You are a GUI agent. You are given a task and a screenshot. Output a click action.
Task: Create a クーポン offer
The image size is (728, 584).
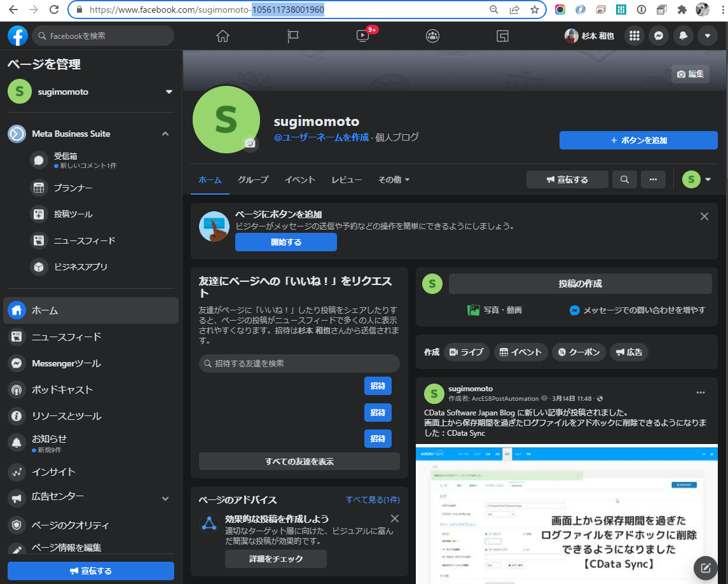point(579,352)
